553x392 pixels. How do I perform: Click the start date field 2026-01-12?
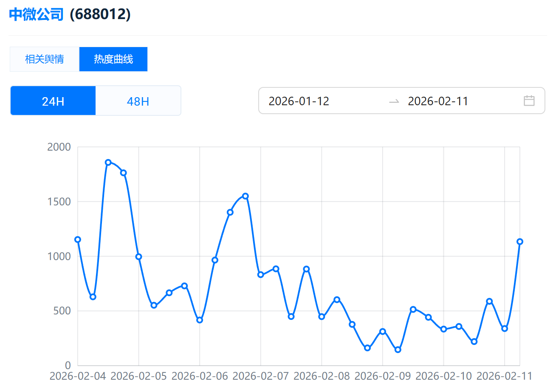(x=299, y=101)
